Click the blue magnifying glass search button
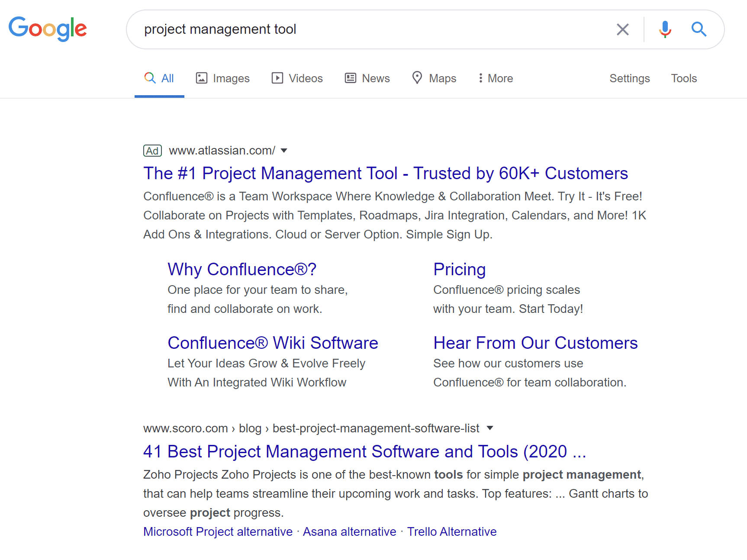This screenshot has height=560, width=747. 699,29
